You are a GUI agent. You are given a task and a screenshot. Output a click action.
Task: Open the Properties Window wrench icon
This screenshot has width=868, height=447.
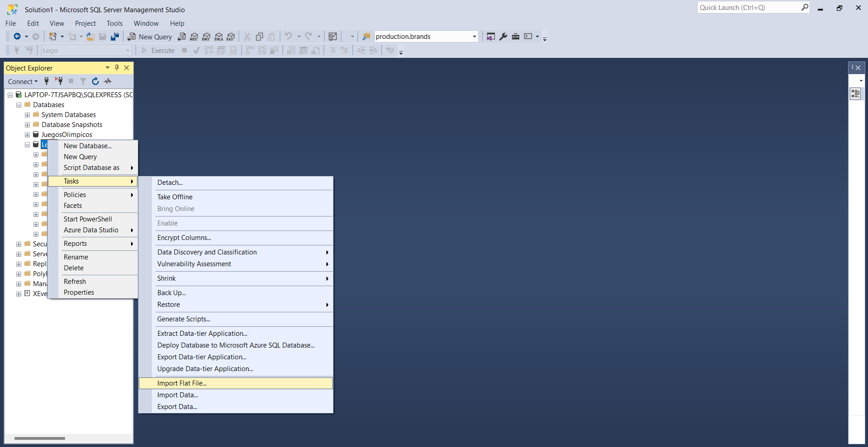coord(503,37)
